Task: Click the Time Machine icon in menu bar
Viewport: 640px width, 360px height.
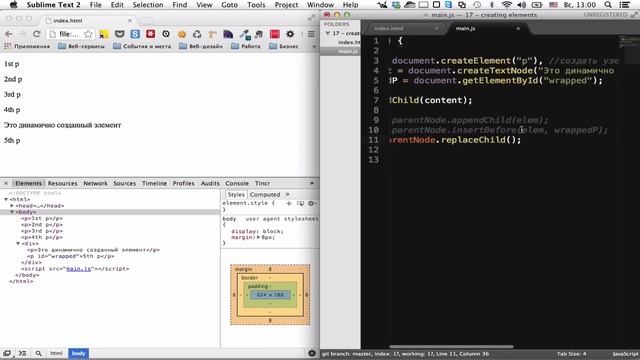Action: 477,5
